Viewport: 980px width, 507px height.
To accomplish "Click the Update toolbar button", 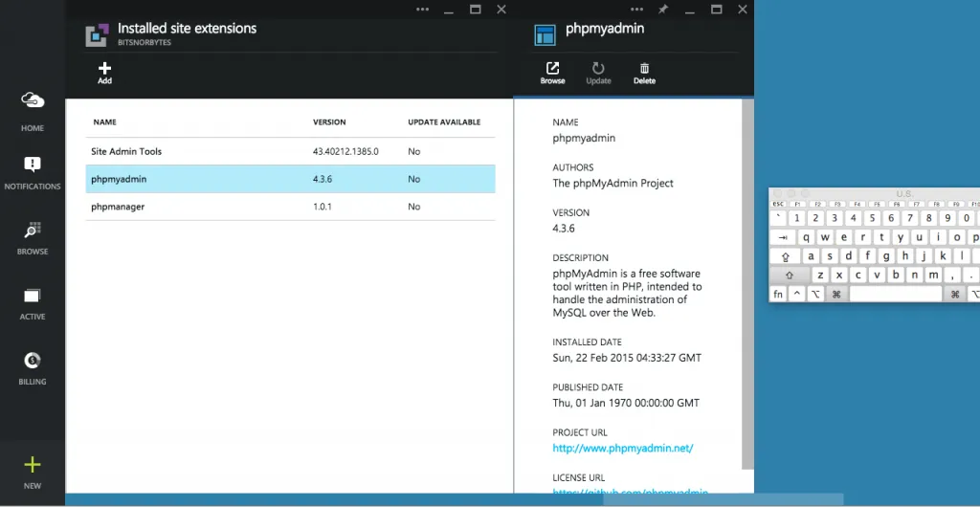I will [598, 73].
